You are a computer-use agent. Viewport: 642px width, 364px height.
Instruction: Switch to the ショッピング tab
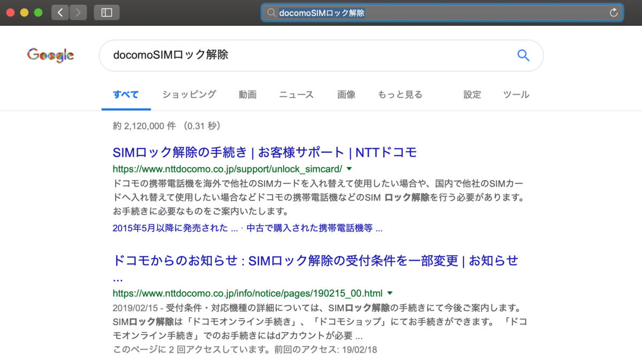click(x=189, y=95)
